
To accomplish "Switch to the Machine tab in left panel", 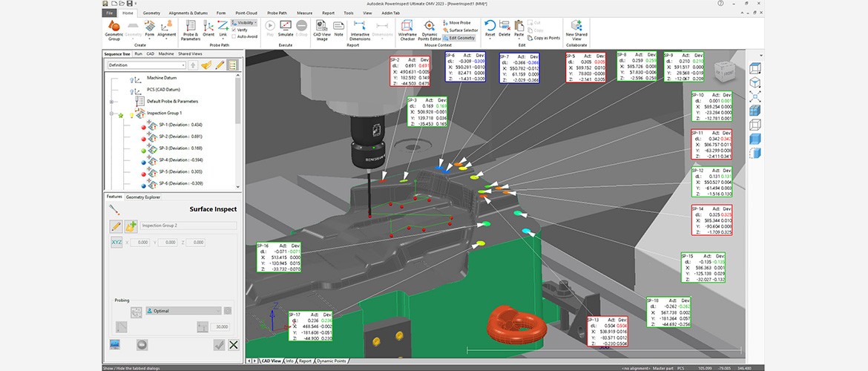I will (166, 53).
